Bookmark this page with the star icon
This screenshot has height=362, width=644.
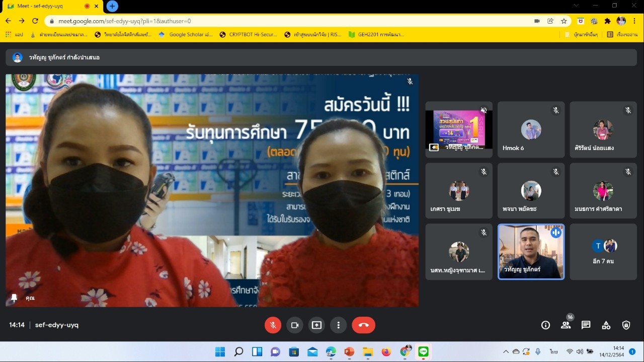564,21
